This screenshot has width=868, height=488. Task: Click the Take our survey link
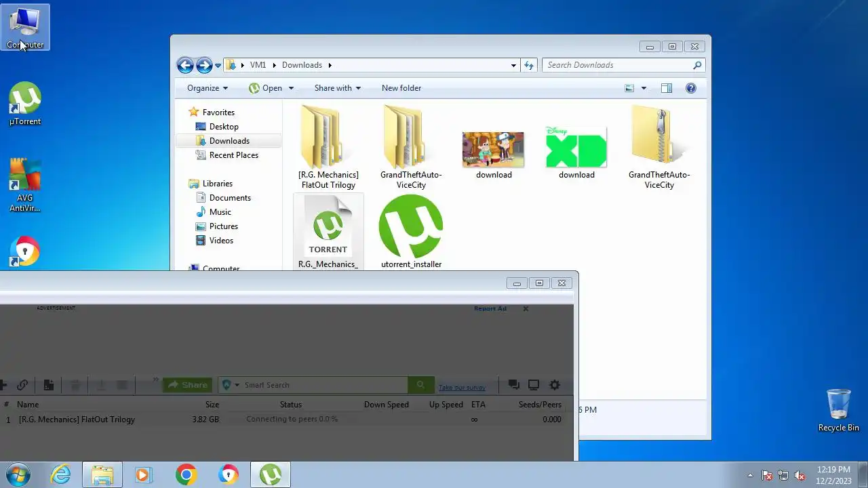pos(462,388)
